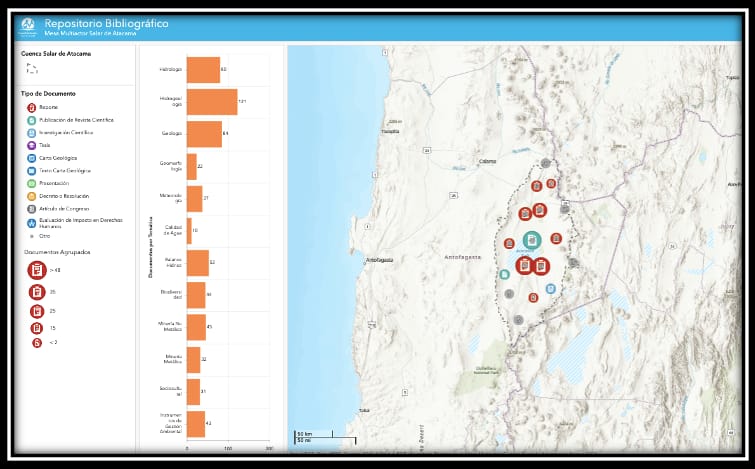Select the Carta Geológica legend icon
755x469 pixels.
pos(32,158)
